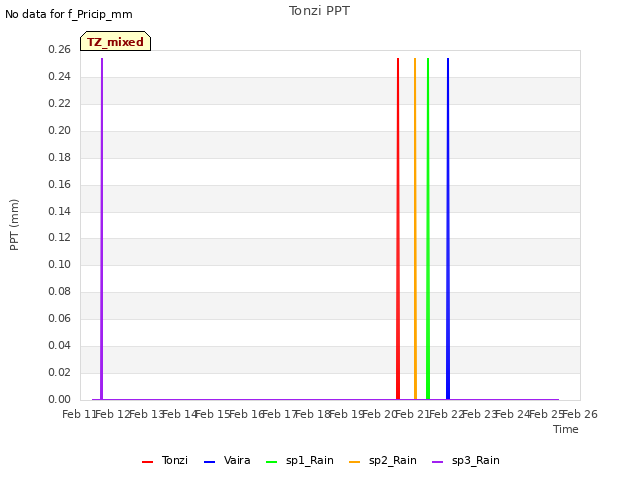Click the orange sp2_Rain spike
This screenshot has width=640, height=480.
click(415, 229)
